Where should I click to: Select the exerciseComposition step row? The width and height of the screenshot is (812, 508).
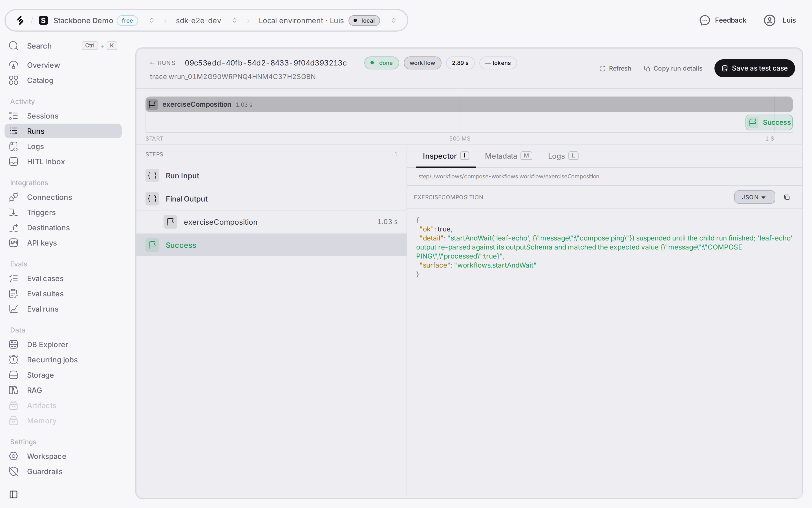tap(272, 222)
